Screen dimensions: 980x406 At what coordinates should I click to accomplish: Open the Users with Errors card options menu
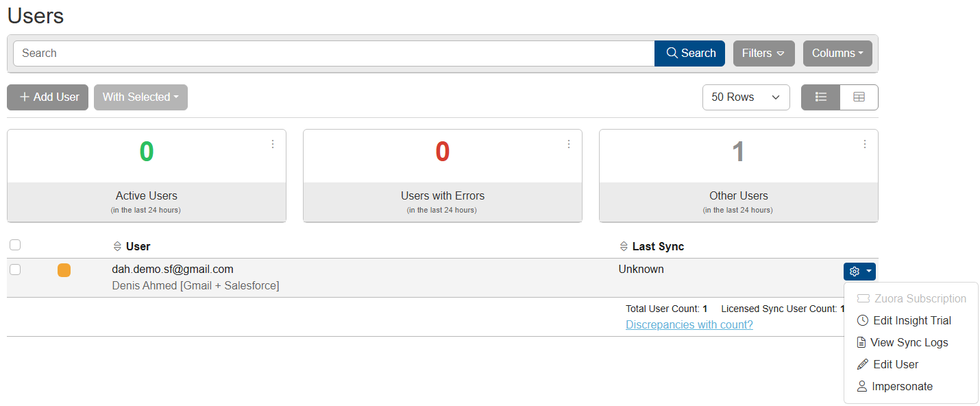[569, 144]
